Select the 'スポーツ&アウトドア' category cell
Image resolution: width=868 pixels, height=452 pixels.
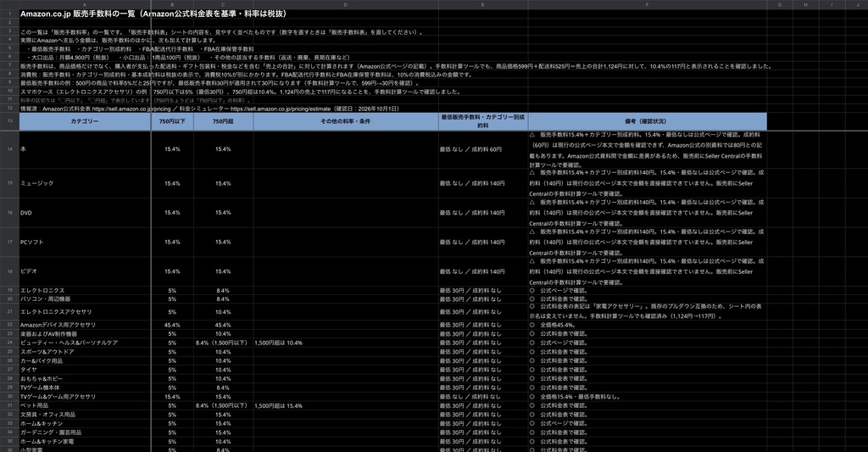[85, 352]
